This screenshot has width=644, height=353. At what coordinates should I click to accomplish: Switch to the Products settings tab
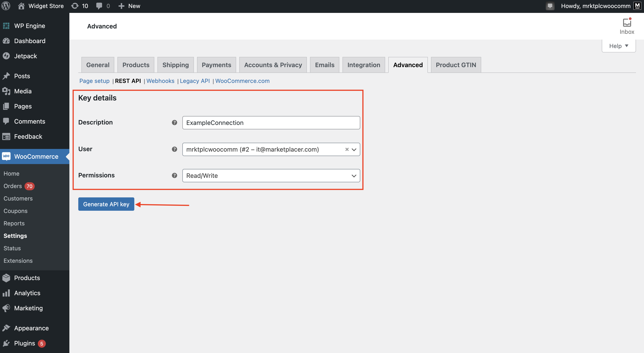point(136,65)
